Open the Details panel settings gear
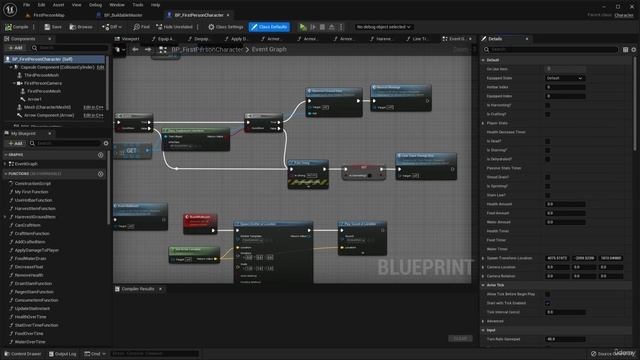This screenshot has width=640, height=360. tap(633, 49)
